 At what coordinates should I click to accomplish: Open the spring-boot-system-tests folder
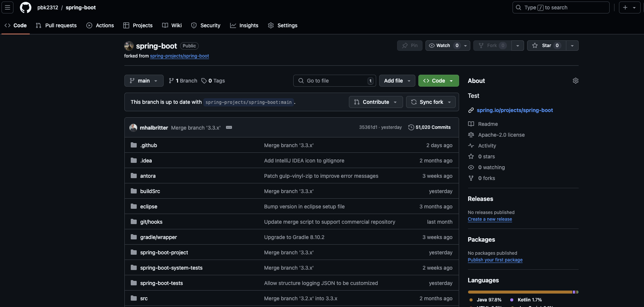(x=171, y=268)
